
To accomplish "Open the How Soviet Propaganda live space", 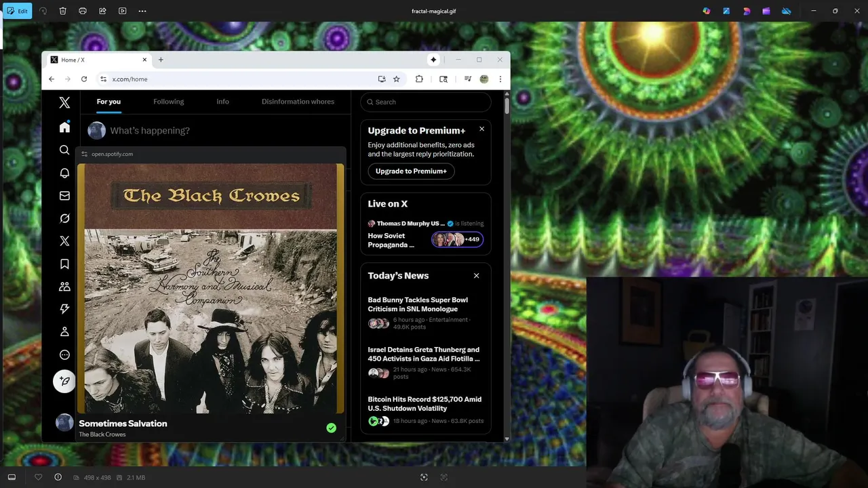I will 391,240.
